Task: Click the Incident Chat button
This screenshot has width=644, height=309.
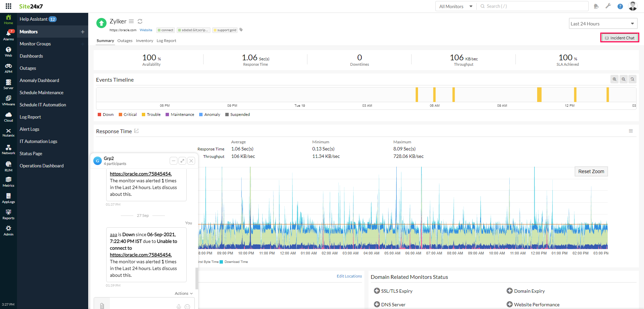Action: (620, 38)
